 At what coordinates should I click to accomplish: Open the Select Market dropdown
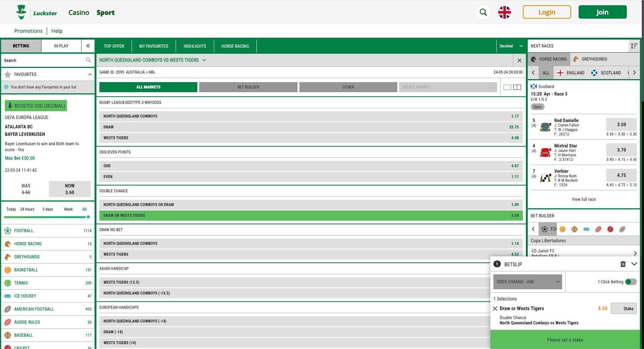tap(448, 87)
